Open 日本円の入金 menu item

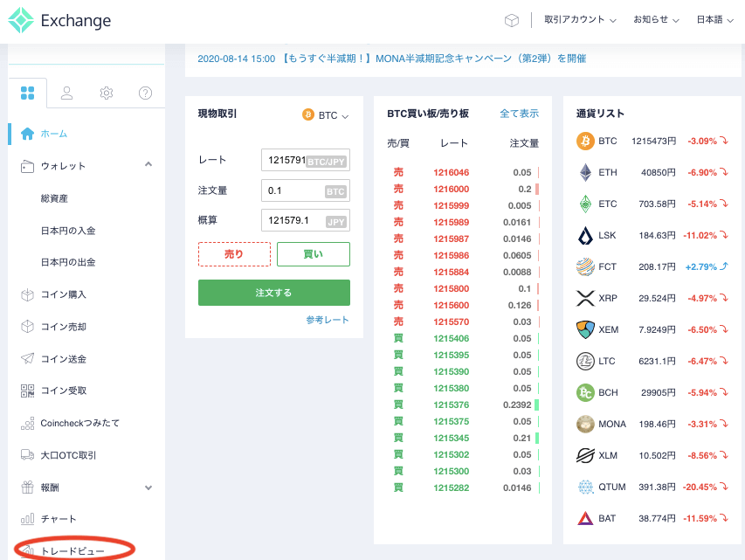pos(68,231)
